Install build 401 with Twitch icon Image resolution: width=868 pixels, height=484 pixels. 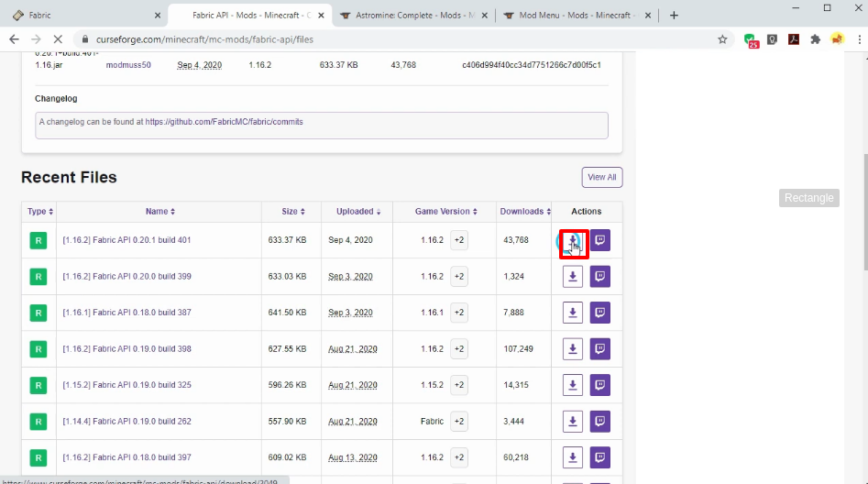(600, 240)
